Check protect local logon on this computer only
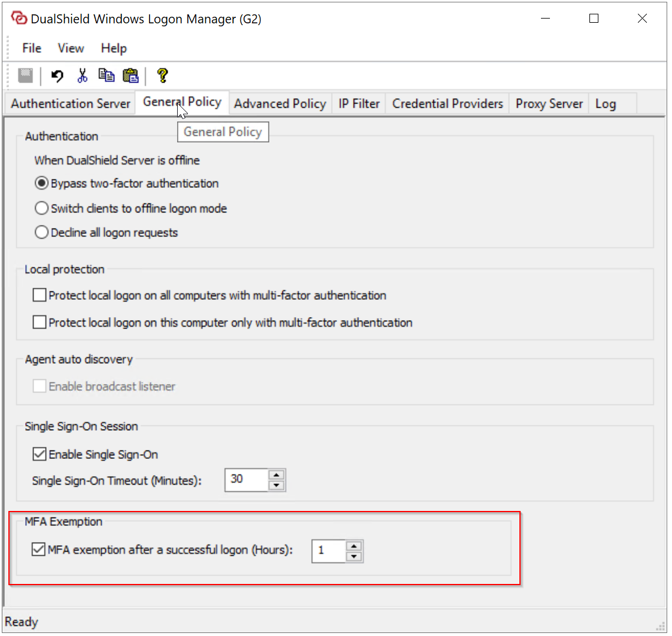The image size is (672, 636). [x=39, y=322]
